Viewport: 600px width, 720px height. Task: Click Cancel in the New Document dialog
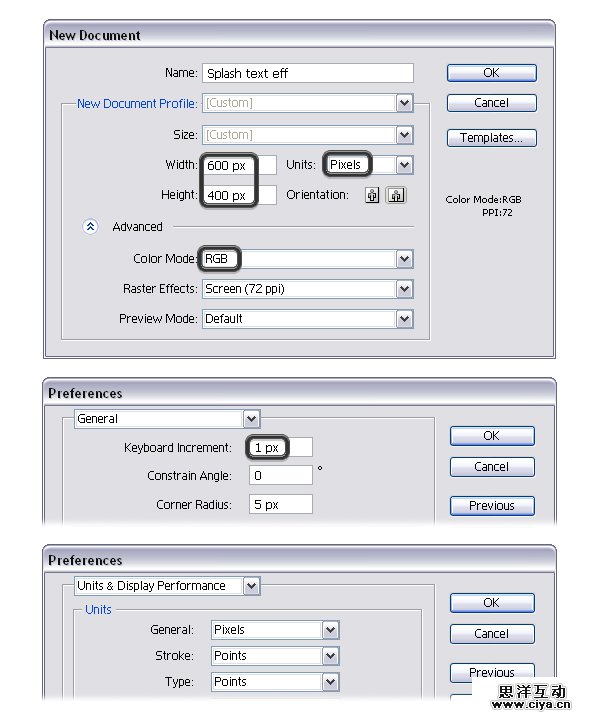(x=491, y=103)
